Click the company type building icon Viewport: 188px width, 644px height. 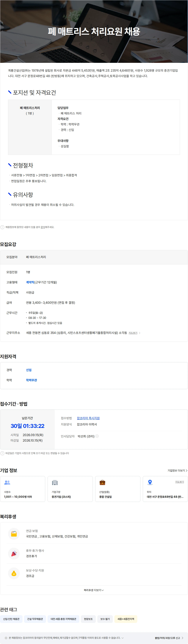coord(55,483)
